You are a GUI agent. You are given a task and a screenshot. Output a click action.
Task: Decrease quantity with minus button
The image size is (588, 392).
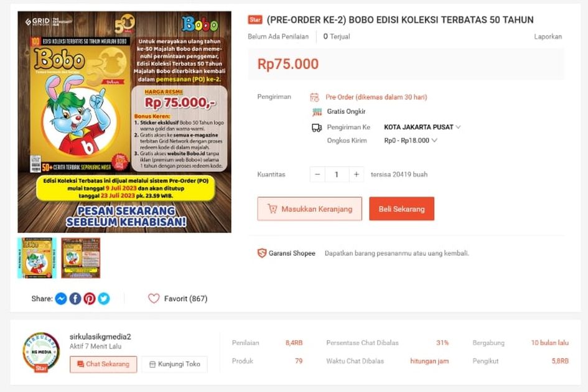click(x=317, y=174)
